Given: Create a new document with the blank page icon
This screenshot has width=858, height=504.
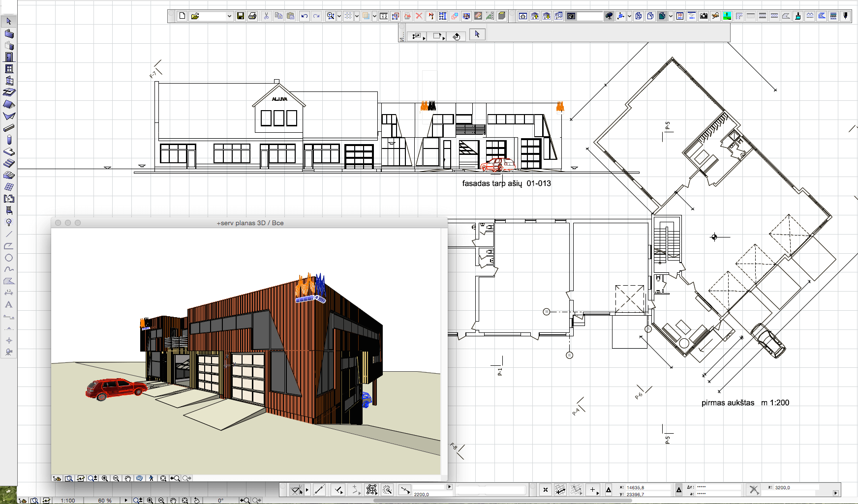Looking at the screenshot, I should 182,16.
